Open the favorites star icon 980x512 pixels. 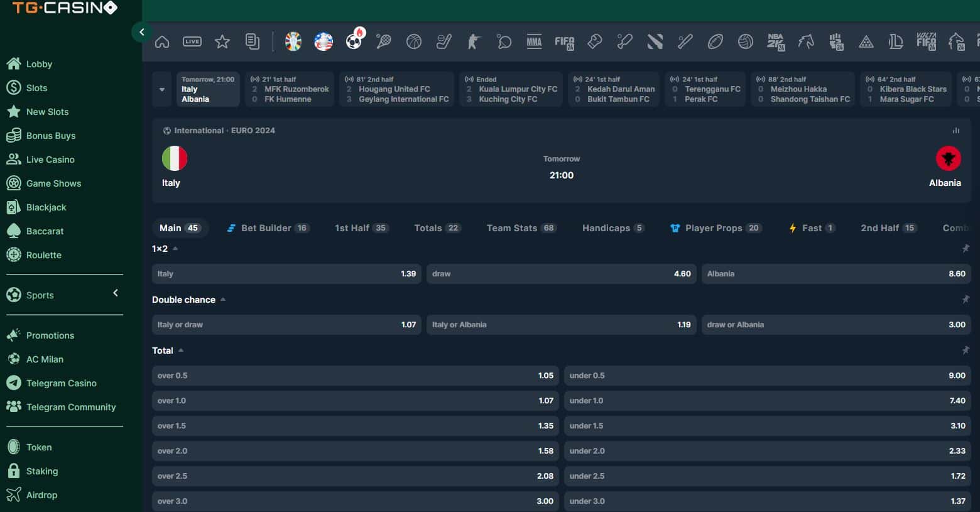tap(222, 42)
